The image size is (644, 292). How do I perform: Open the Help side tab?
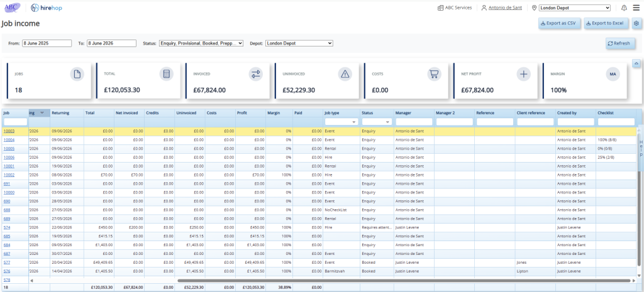click(x=640, y=148)
